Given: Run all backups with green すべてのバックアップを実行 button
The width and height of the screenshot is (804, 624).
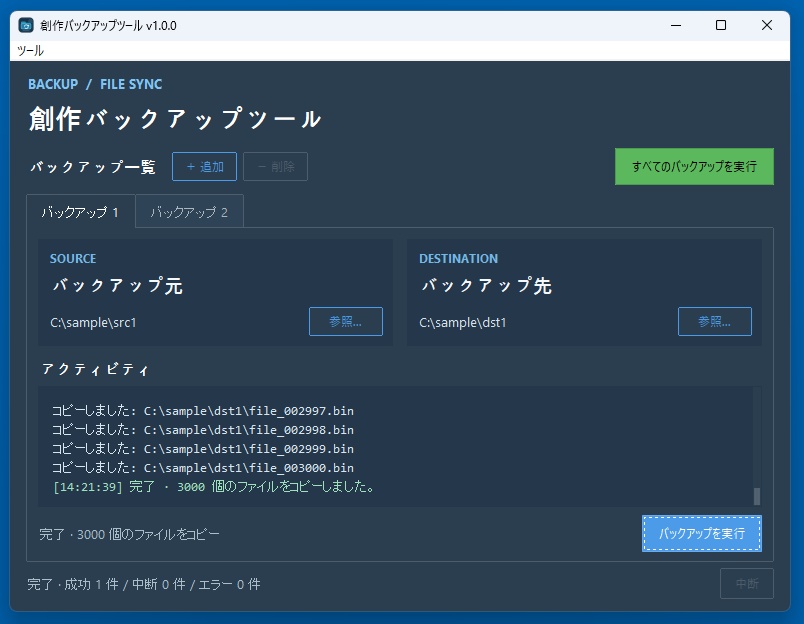Looking at the screenshot, I should (694, 167).
